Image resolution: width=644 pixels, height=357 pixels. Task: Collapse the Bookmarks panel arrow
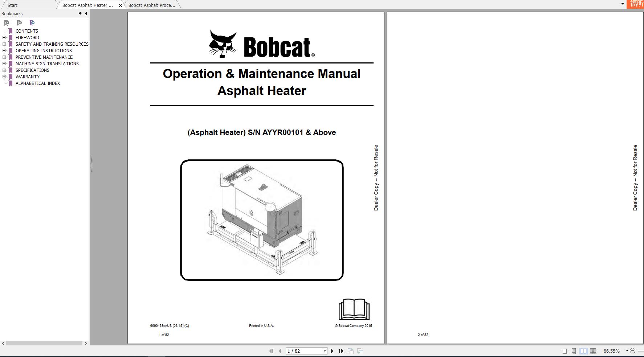tap(86, 13)
